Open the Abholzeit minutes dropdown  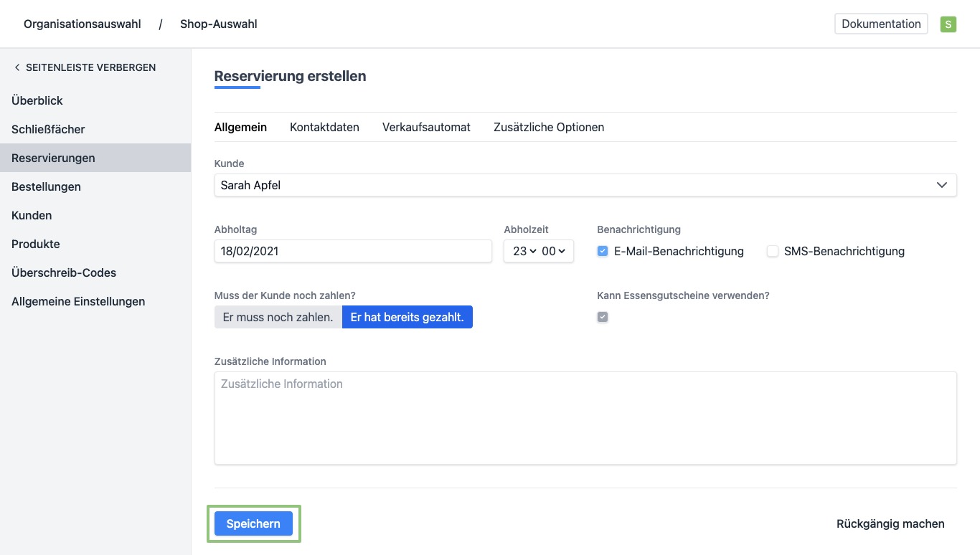(554, 251)
